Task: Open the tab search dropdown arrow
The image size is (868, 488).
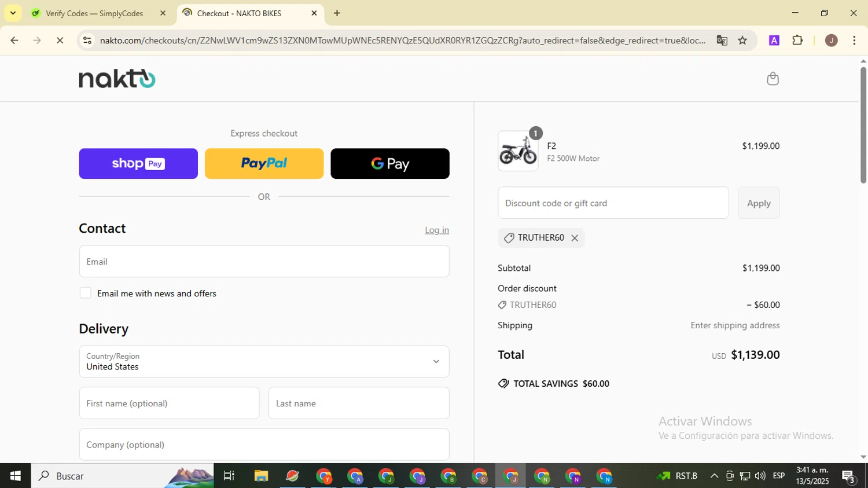Action: (13, 13)
